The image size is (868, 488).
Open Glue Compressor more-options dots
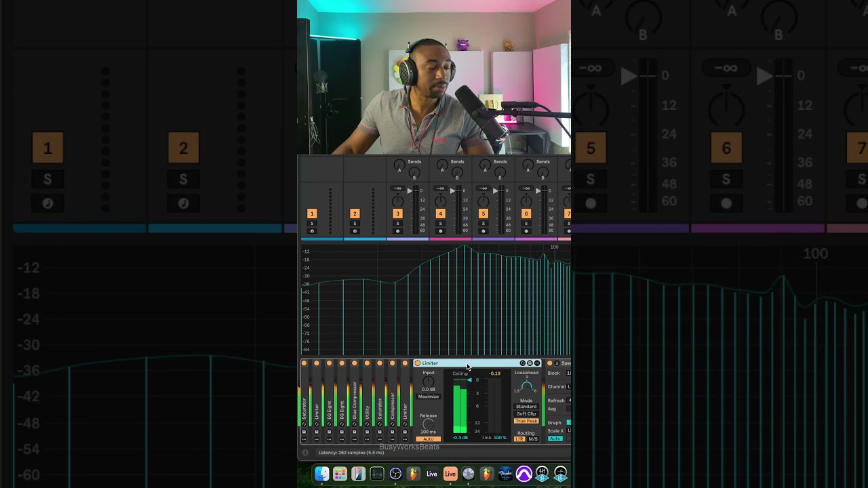coord(355,439)
